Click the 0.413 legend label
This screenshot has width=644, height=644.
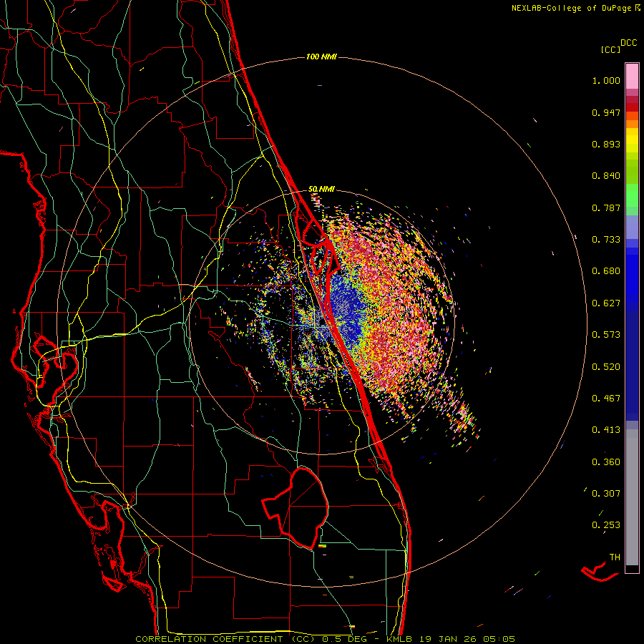click(x=606, y=430)
